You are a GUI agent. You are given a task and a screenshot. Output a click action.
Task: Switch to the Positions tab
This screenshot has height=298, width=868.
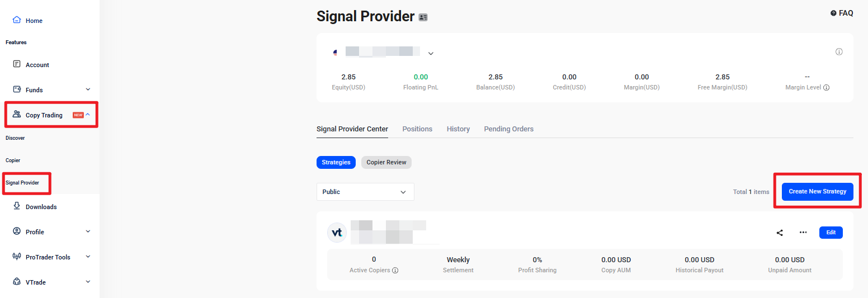(417, 129)
